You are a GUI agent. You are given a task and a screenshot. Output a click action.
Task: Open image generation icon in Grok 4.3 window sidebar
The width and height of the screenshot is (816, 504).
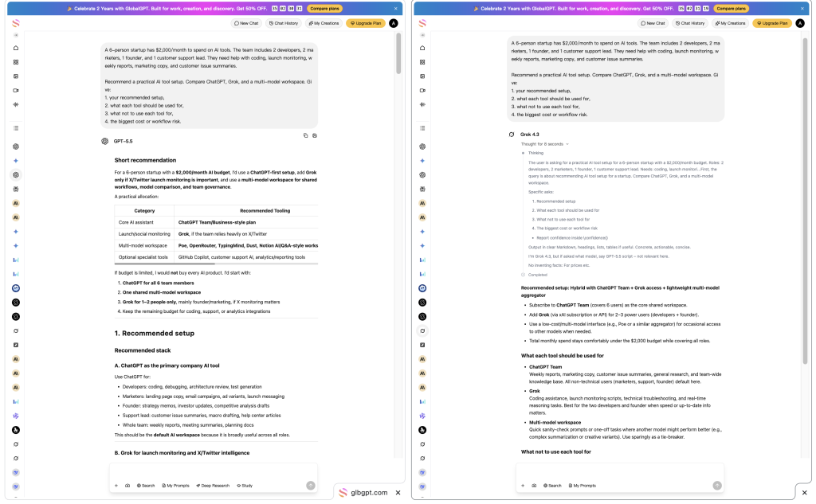click(422, 76)
